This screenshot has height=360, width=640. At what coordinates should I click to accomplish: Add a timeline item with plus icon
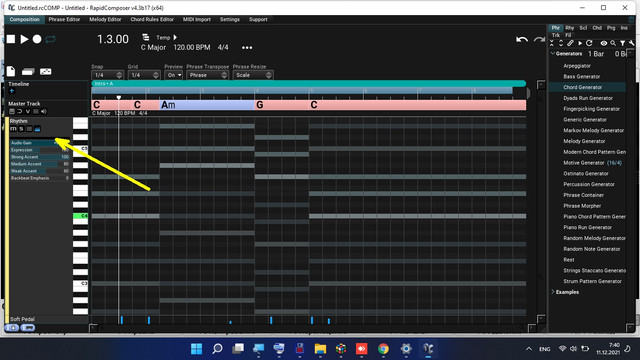click(x=12, y=91)
